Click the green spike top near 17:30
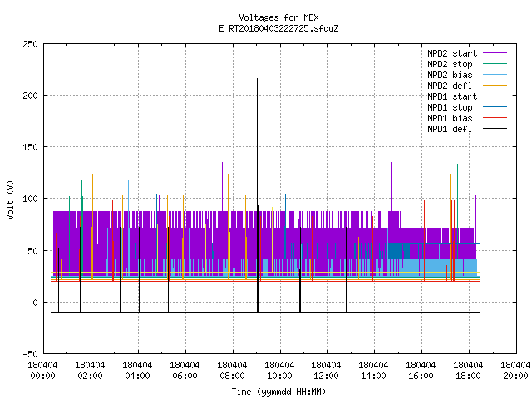This screenshot has width=532, height=399. click(x=457, y=165)
